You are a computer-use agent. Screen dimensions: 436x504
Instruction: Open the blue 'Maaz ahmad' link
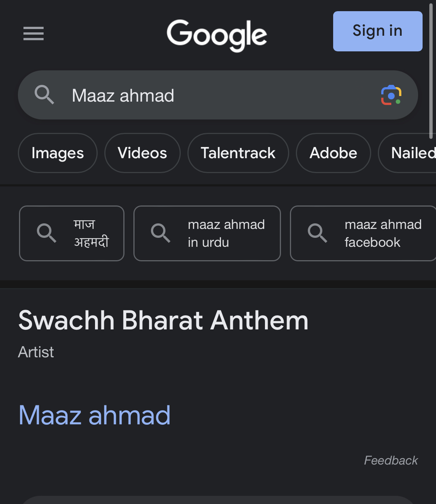pos(95,415)
